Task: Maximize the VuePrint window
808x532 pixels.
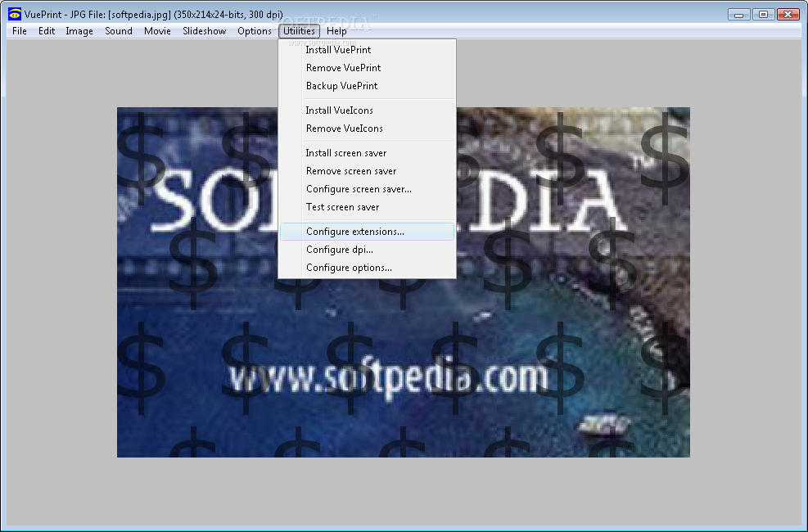Action: (x=763, y=15)
